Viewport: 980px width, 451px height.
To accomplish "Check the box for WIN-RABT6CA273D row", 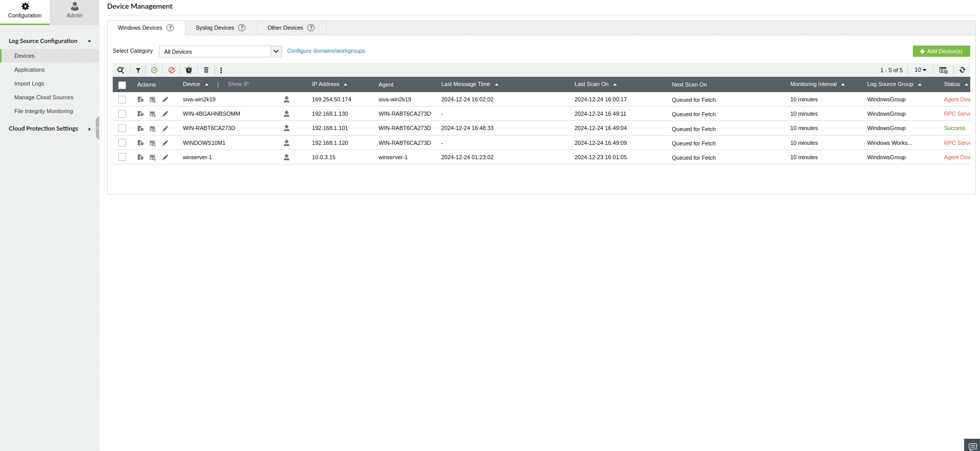I will (x=122, y=128).
